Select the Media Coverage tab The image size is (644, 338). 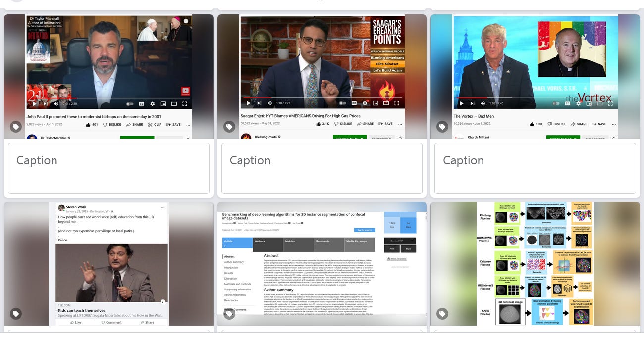coord(360,243)
